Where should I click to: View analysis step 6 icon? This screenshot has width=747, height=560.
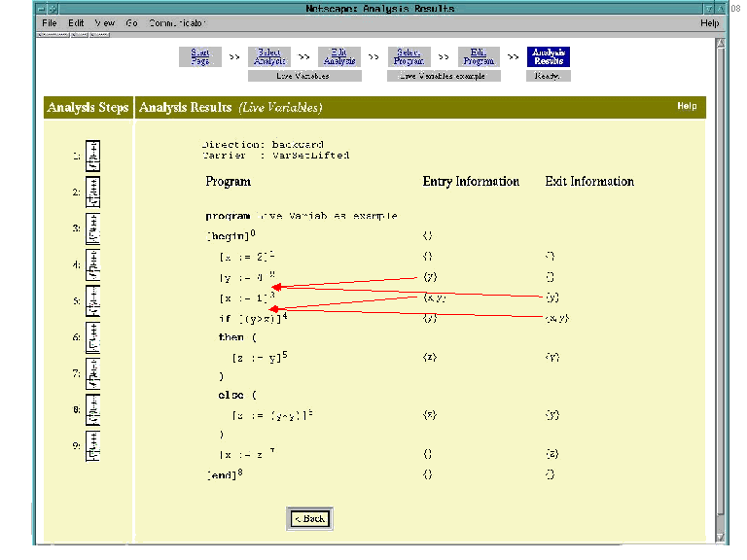pos(93,337)
